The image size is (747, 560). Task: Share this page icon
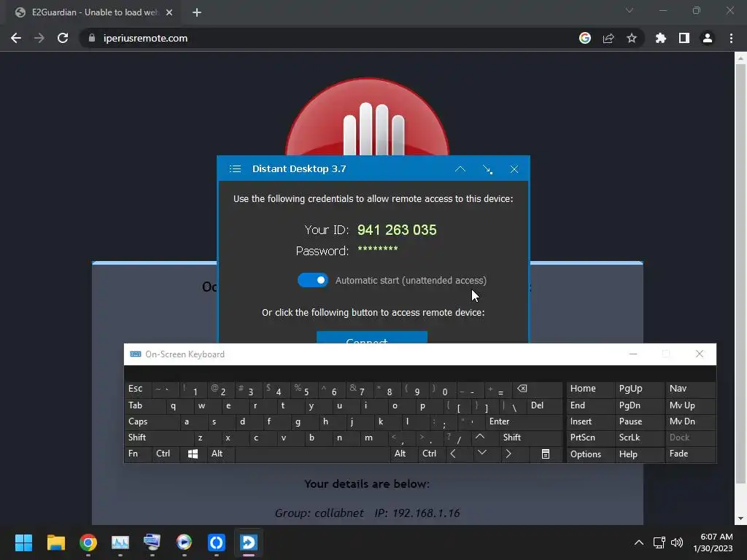pyautogui.click(x=608, y=38)
